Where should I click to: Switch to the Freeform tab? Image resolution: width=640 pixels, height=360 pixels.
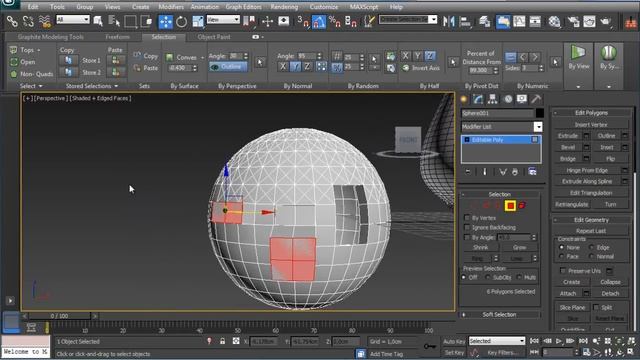coord(118,37)
